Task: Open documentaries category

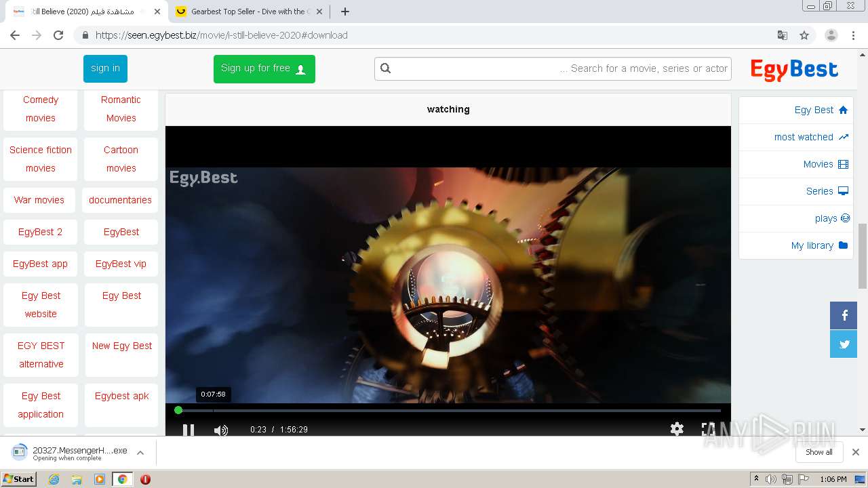Action: [x=120, y=200]
